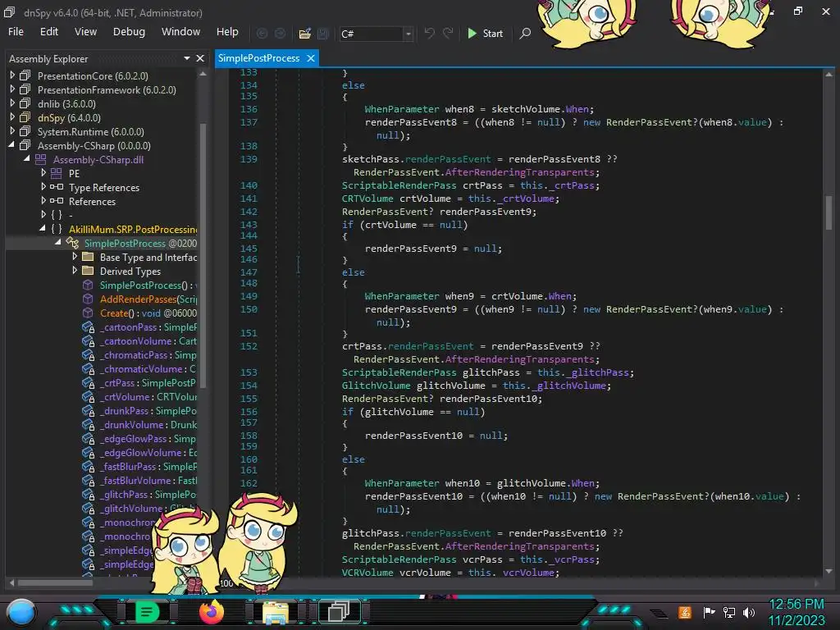The height and width of the screenshot is (630, 840).
Task: Open File Explorer from the taskbar
Action: click(276, 613)
